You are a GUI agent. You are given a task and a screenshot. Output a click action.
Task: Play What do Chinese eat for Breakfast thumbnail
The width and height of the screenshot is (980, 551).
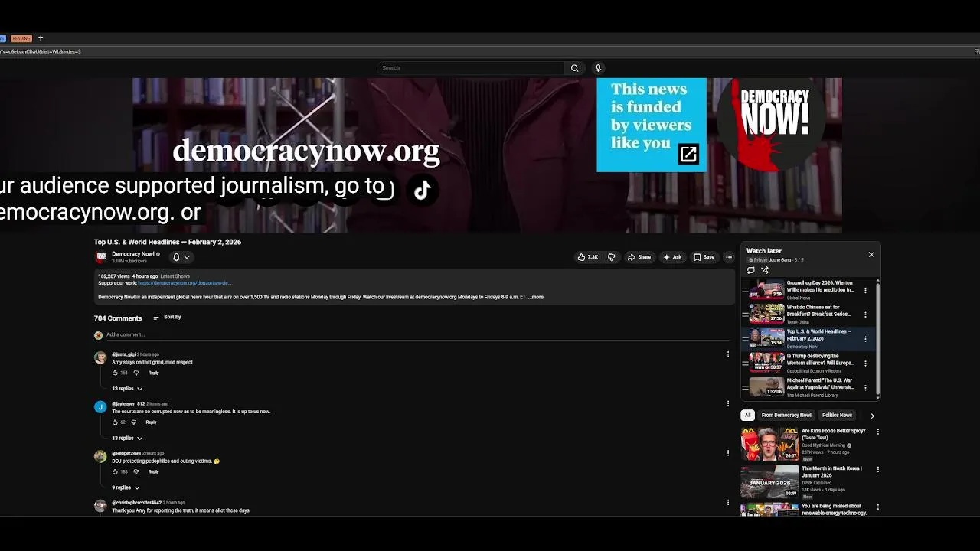[x=766, y=314]
